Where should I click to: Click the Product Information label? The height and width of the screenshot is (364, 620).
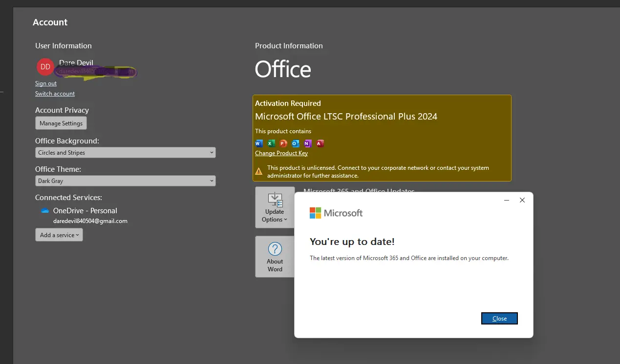click(x=289, y=46)
